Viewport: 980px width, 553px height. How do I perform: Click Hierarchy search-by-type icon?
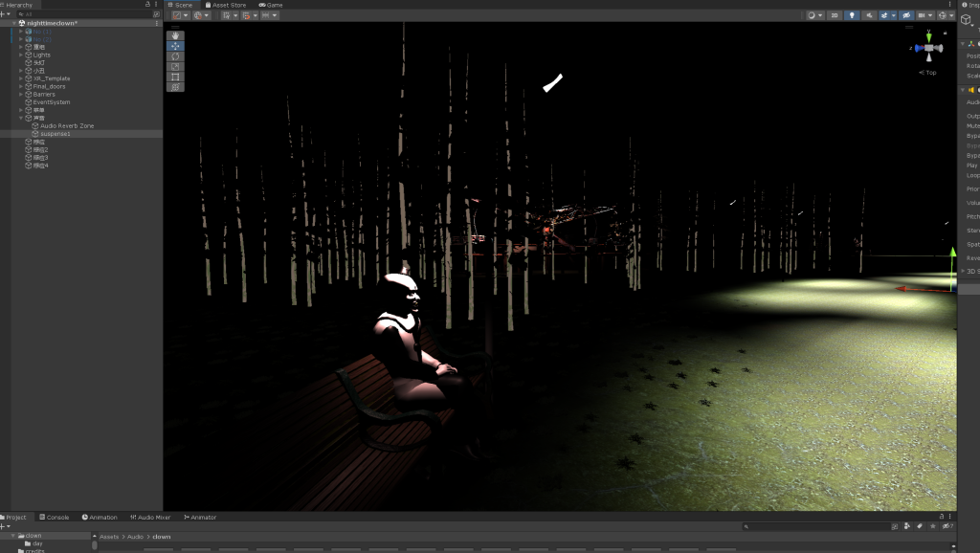point(156,13)
